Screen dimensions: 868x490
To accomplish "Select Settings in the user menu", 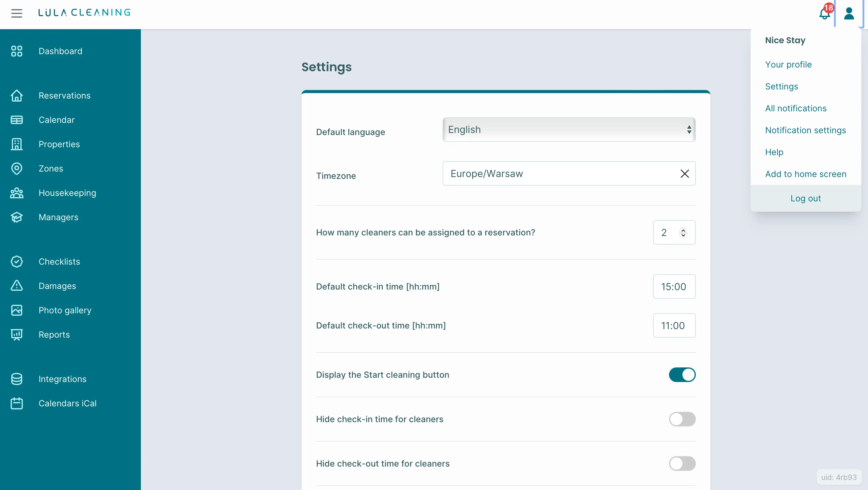I will click(781, 87).
